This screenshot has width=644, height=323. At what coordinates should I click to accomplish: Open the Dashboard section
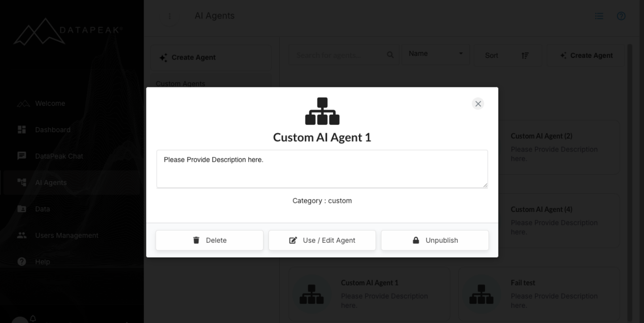(52, 129)
